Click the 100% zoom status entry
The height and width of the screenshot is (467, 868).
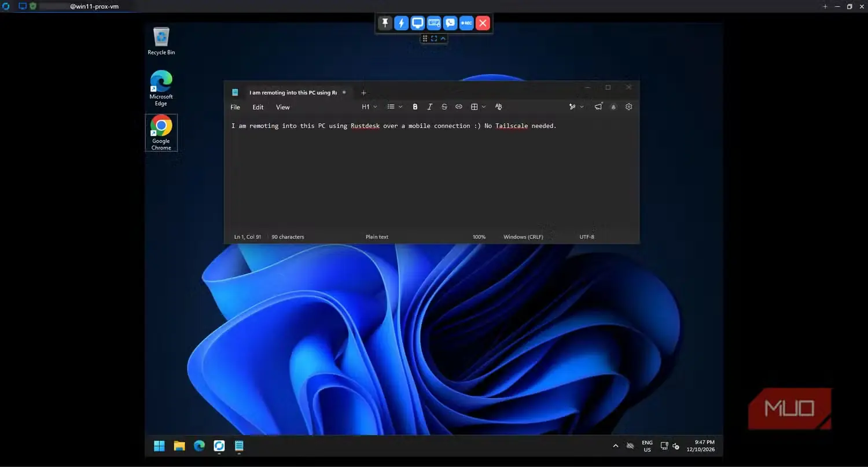(x=479, y=237)
